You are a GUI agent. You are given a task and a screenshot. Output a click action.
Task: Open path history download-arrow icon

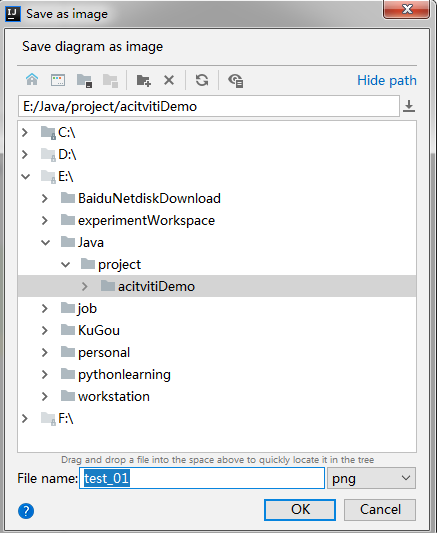click(x=409, y=106)
